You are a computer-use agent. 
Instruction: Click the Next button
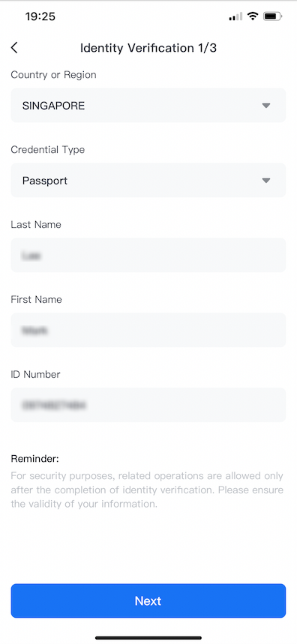(148, 601)
